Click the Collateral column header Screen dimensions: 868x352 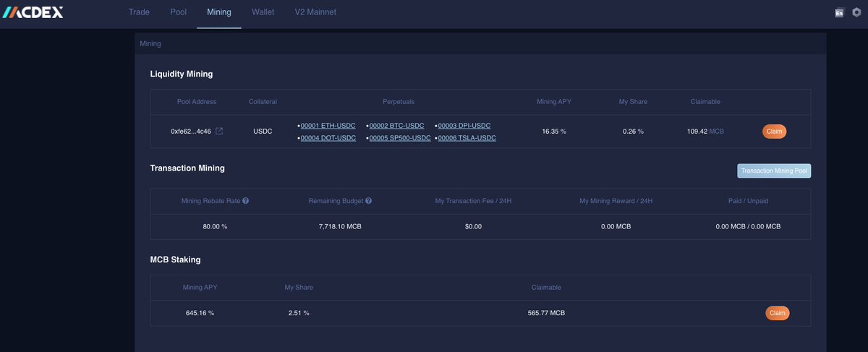pos(263,102)
